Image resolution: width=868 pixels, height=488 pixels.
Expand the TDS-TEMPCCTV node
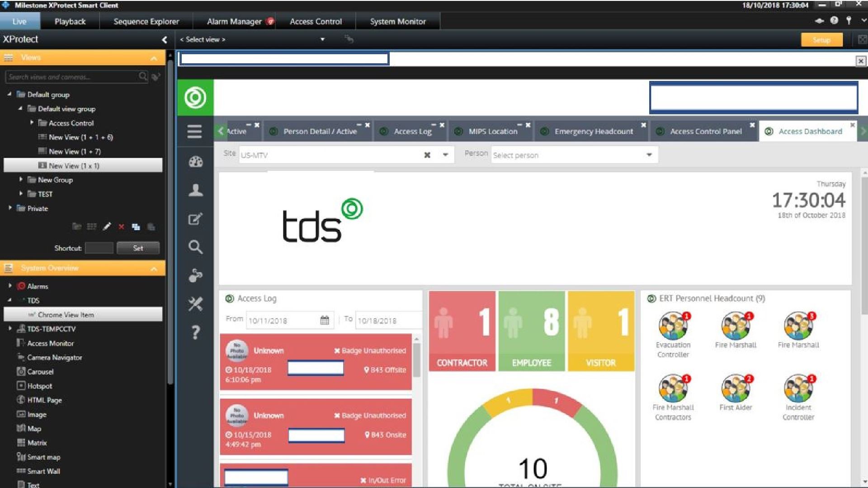[10, 328]
